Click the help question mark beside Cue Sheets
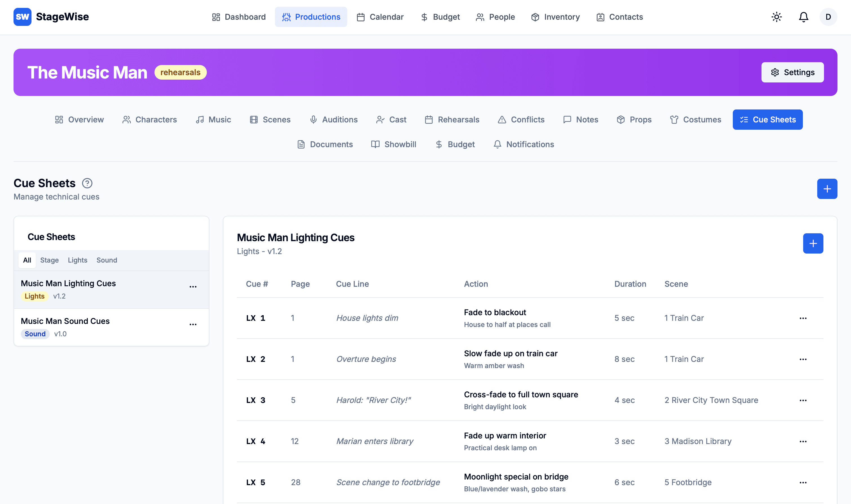The height and width of the screenshot is (504, 851). click(x=87, y=183)
